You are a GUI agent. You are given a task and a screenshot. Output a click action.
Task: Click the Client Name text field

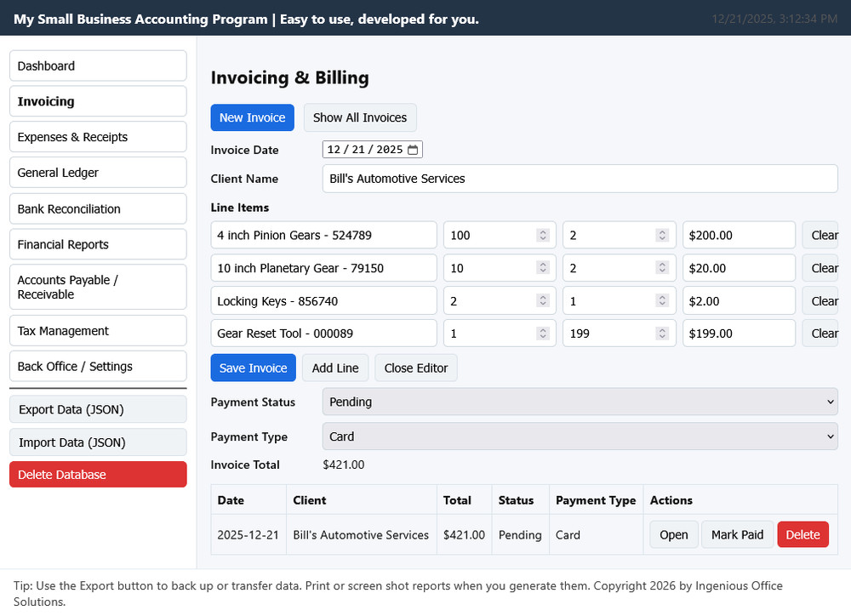click(580, 179)
